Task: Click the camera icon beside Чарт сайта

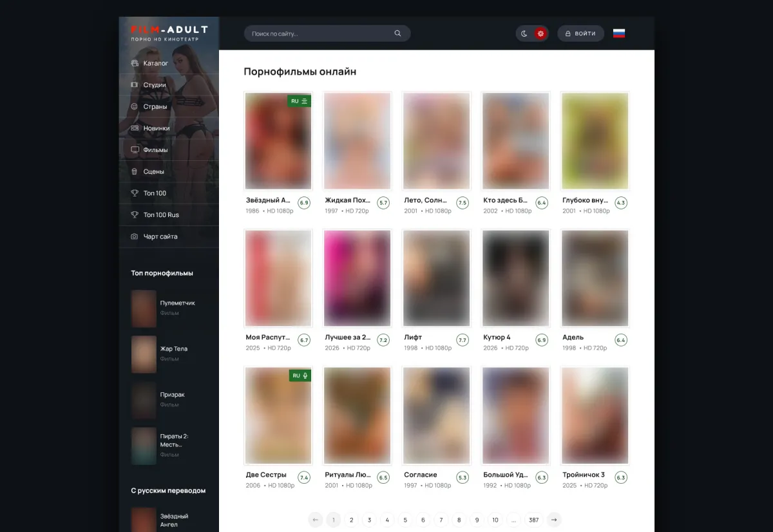Action: [x=135, y=236]
